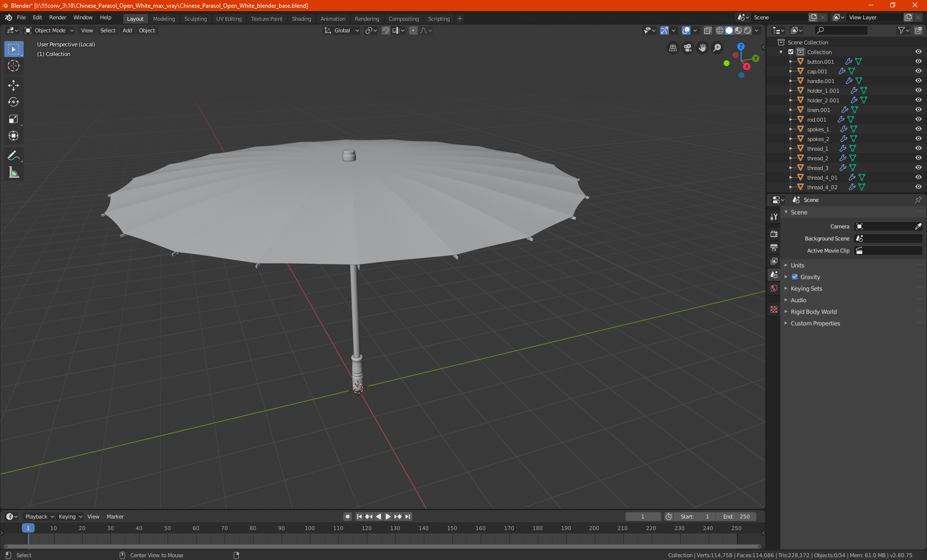Expand the Audio panel

[x=798, y=300]
